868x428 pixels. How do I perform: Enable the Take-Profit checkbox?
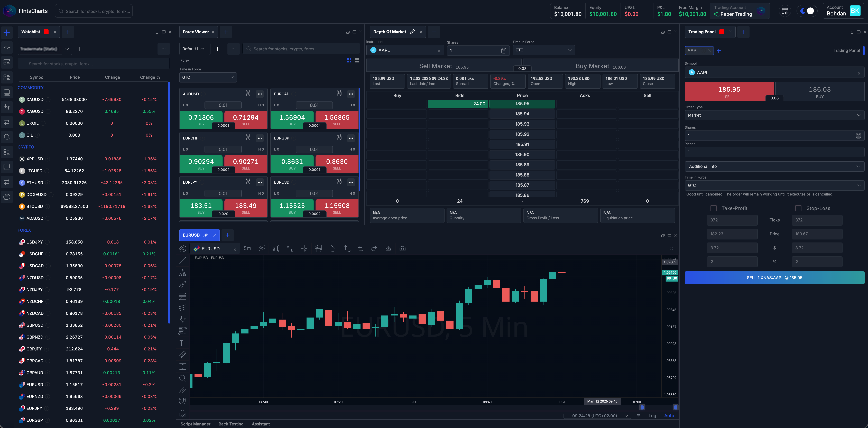[x=713, y=208]
